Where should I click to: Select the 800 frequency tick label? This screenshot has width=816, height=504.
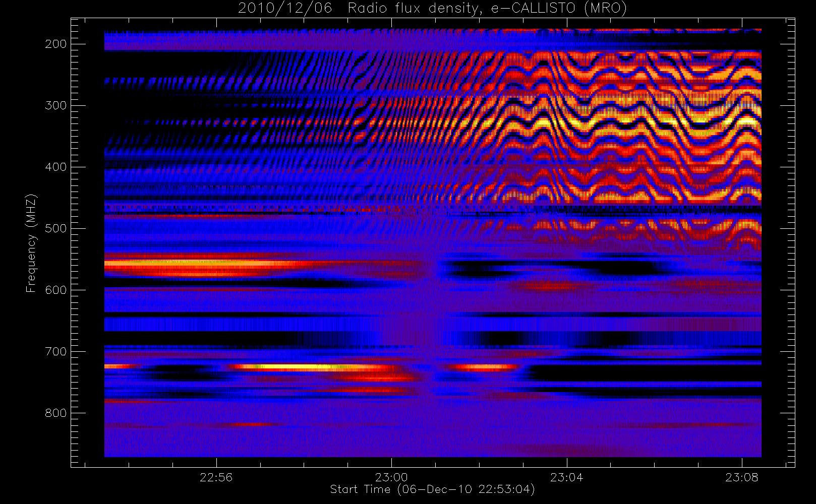coord(56,413)
